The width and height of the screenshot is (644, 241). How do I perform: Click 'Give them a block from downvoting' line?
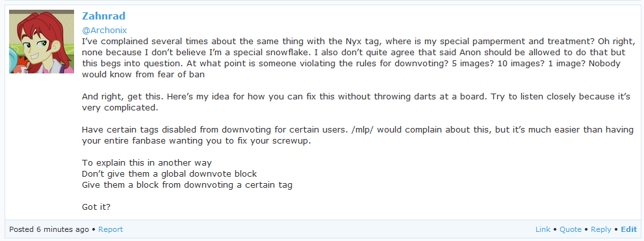pos(187,184)
